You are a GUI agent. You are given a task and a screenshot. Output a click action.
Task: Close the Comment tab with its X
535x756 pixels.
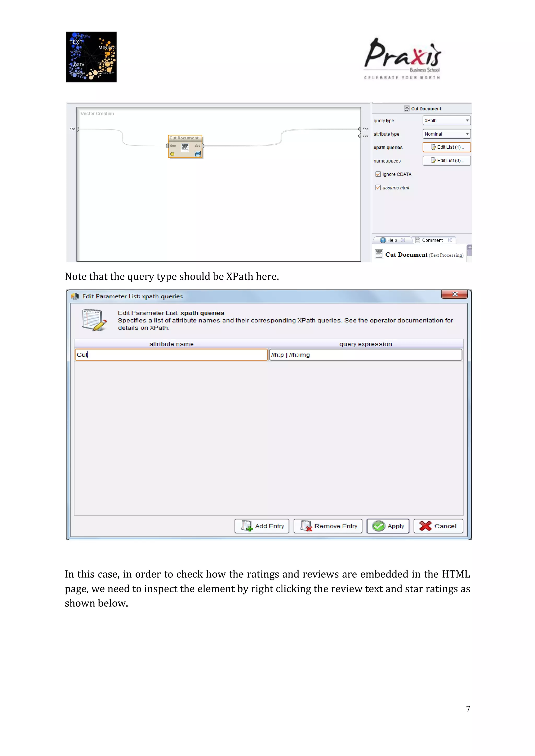click(x=450, y=240)
